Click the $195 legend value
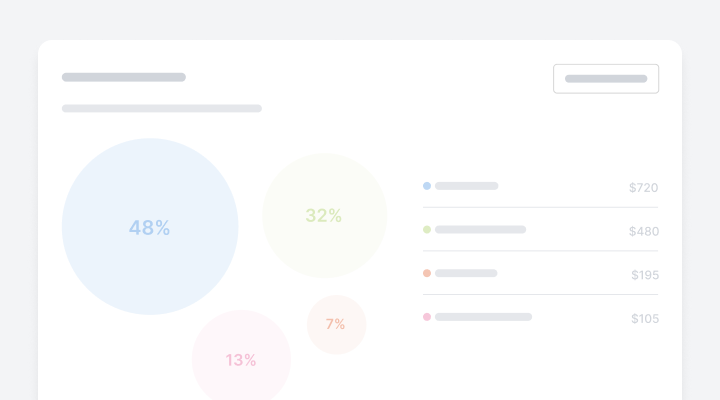The height and width of the screenshot is (400, 720). click(x=644, y=275)
